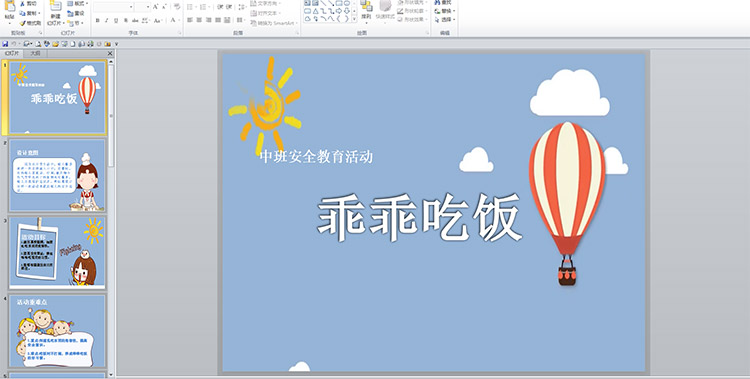750x379 pixels.
Task: Switch to the Slides tab in side panel
Action: click(12, 53)
